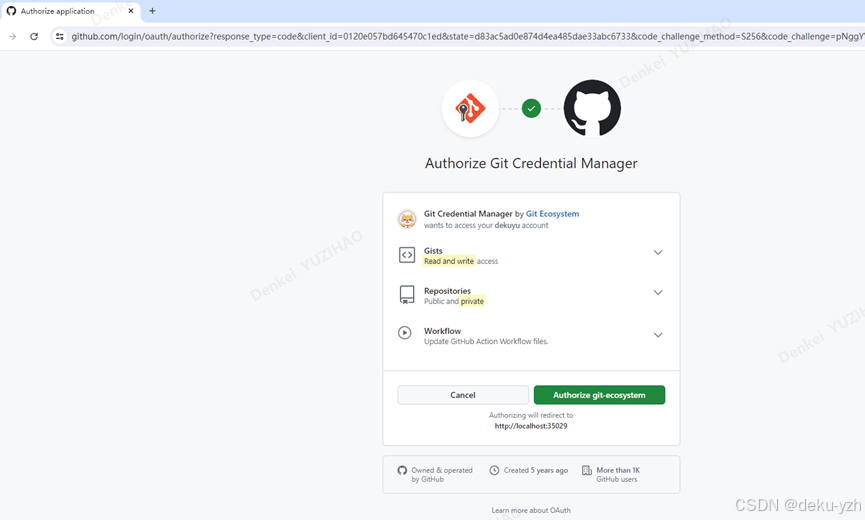Click the green checkmark connection icon
This screenshot has width=865, height=520.
[531, 109]
